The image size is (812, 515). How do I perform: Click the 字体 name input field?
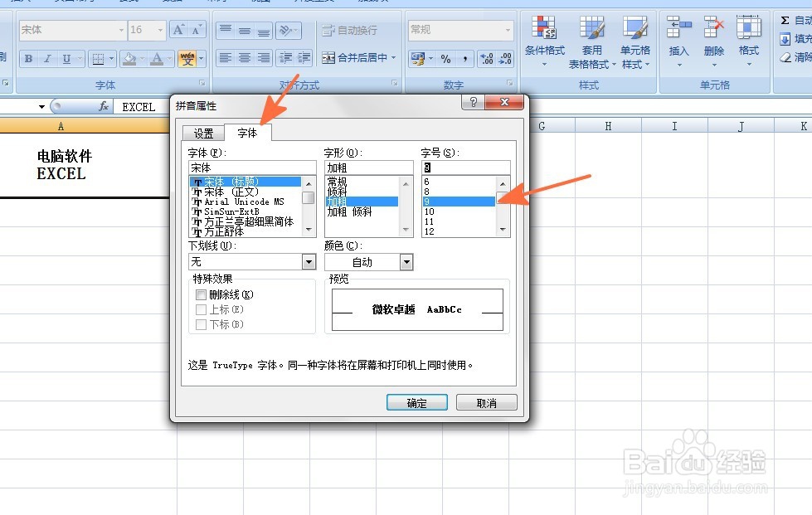click(252, 168)
